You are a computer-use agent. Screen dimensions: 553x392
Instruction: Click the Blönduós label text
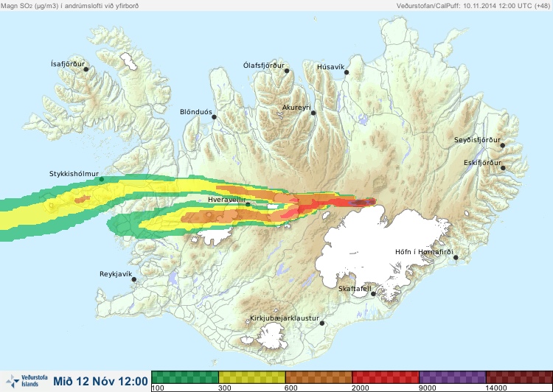196,112
